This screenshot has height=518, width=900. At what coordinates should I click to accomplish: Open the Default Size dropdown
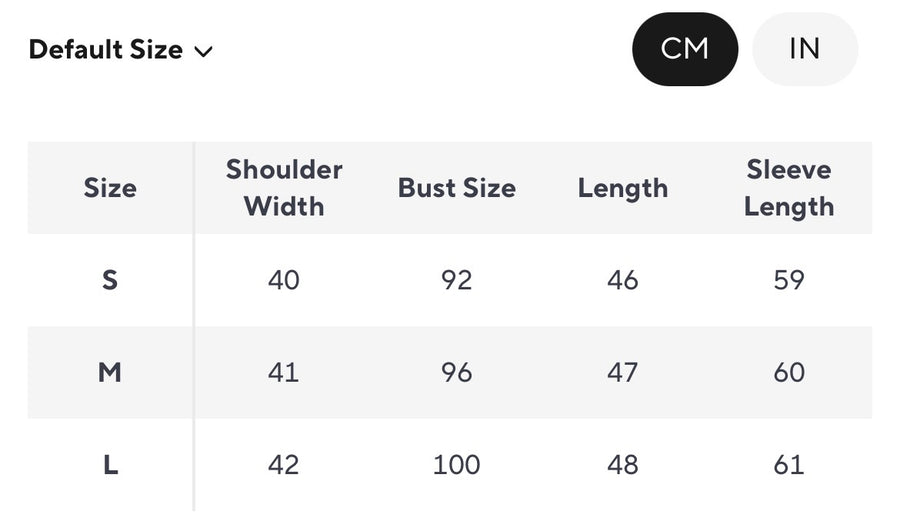coord(120,50)
